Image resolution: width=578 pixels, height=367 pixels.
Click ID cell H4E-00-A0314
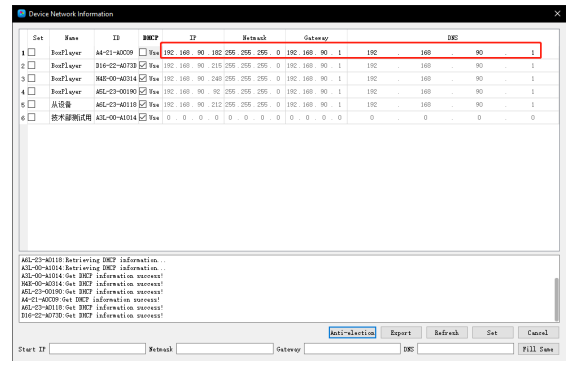[116, 78]
